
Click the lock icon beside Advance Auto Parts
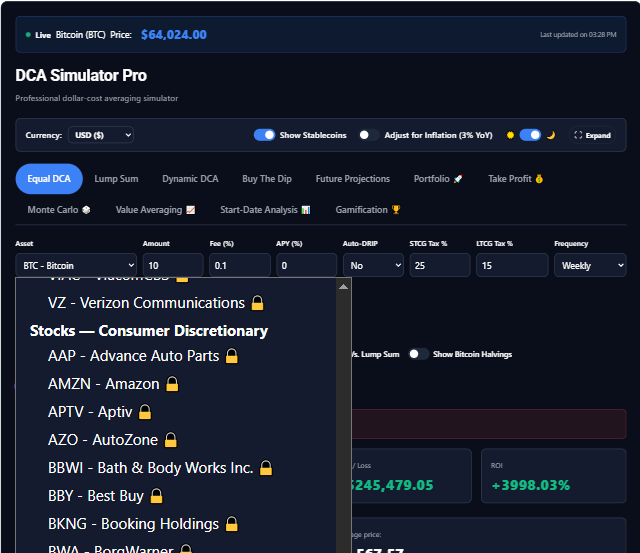(x=231, y=356)
